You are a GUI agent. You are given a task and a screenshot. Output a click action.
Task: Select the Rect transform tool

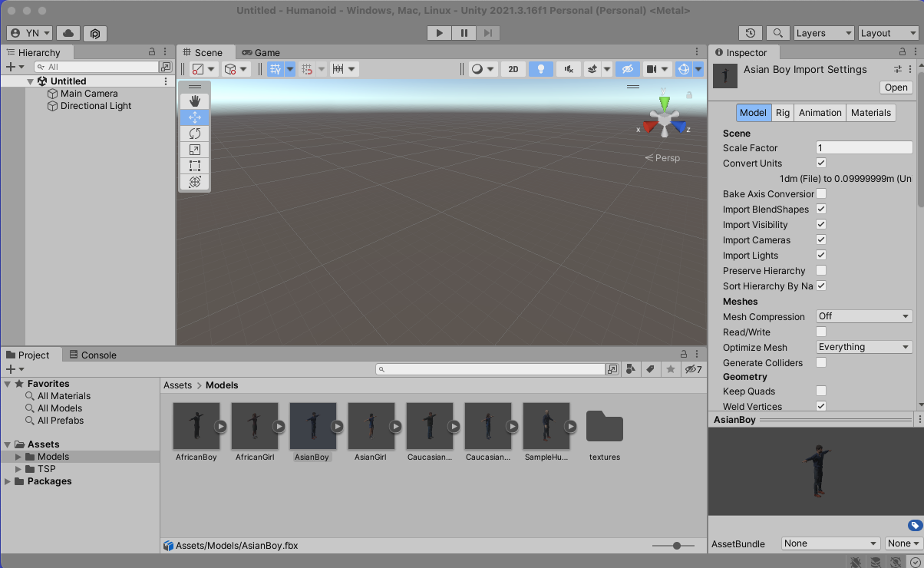click(195, 166)
